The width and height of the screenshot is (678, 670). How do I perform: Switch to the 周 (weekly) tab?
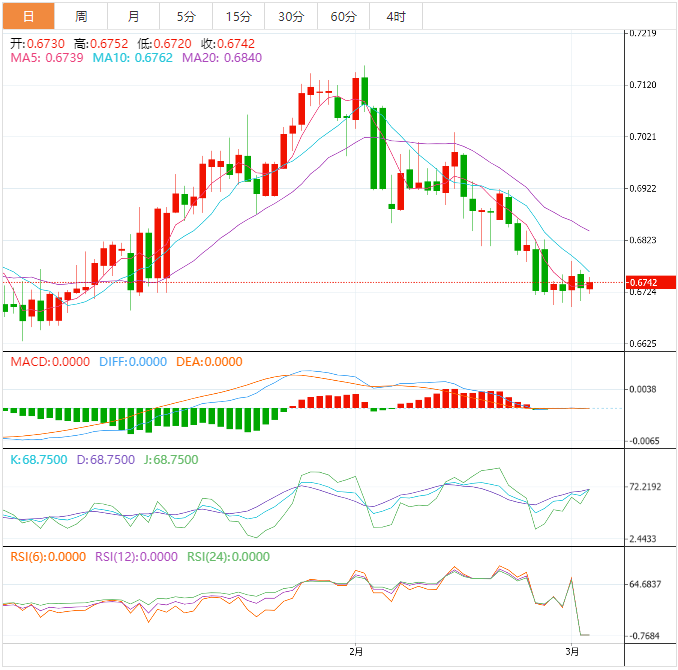[81, 16]
